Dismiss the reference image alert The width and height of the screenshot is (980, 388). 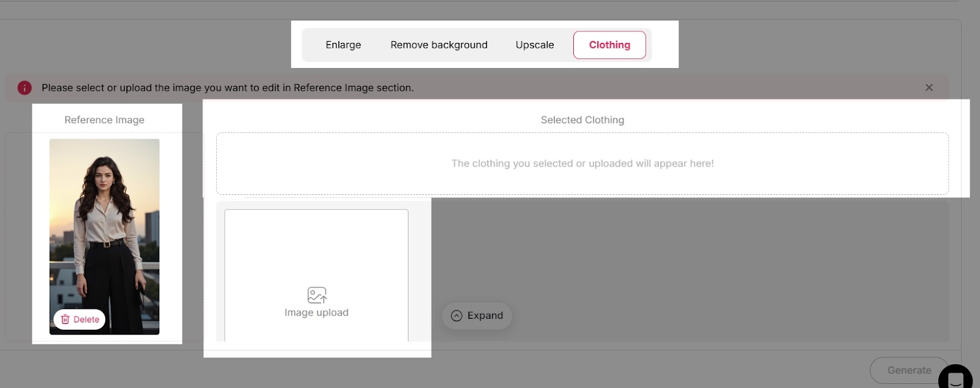pyautogui.click(x=929, y=88)
